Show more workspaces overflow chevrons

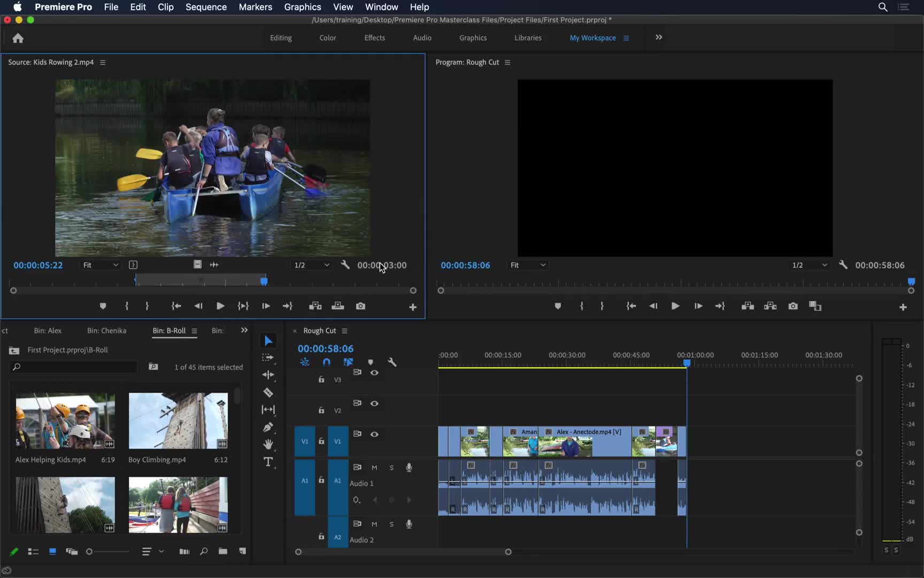click(659, 37)
